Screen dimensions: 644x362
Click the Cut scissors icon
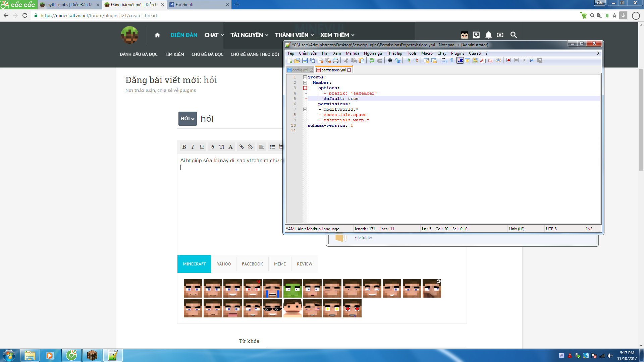346,61
